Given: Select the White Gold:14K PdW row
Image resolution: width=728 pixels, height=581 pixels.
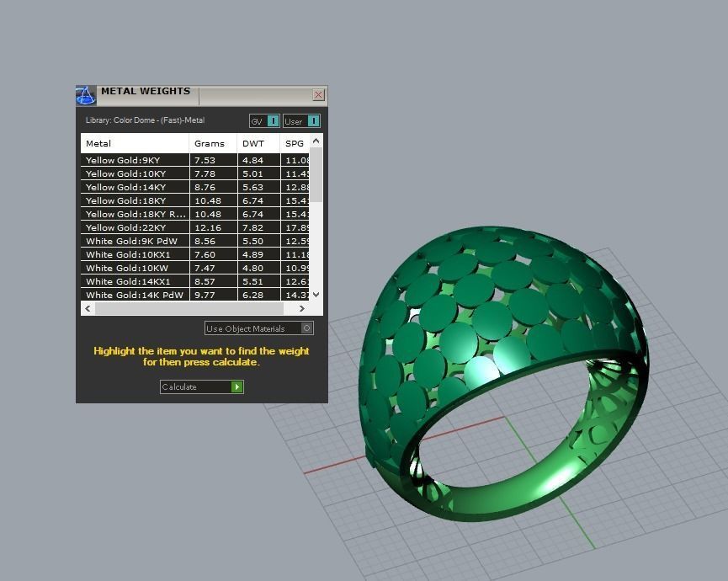Looking at the screenshot, I should 195,295.
